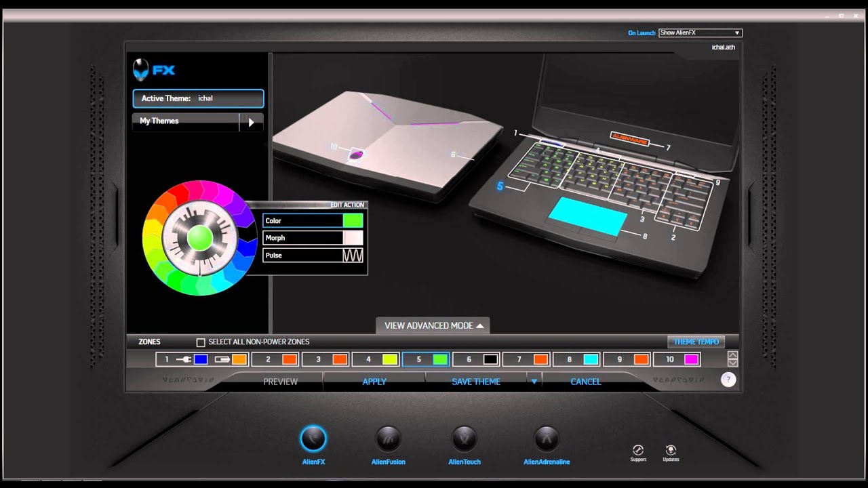Viewport: 868px width, 488px height.
Task: Click the alien head on laptop lid zone 10
Action: (x=357, y=155)
